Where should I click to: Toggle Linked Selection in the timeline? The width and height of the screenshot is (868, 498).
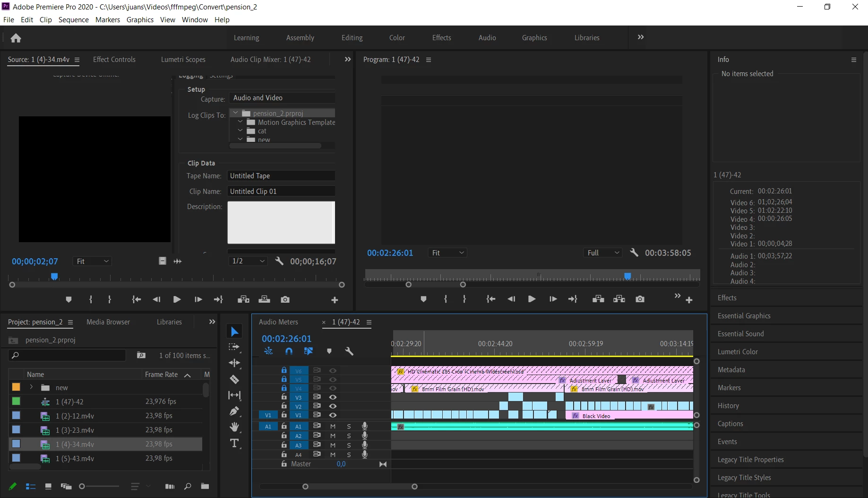click(309, 351)
